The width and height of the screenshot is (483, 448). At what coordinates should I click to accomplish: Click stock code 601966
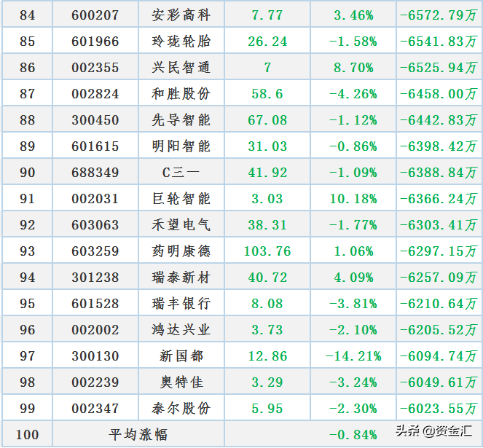tap(95, 41)
